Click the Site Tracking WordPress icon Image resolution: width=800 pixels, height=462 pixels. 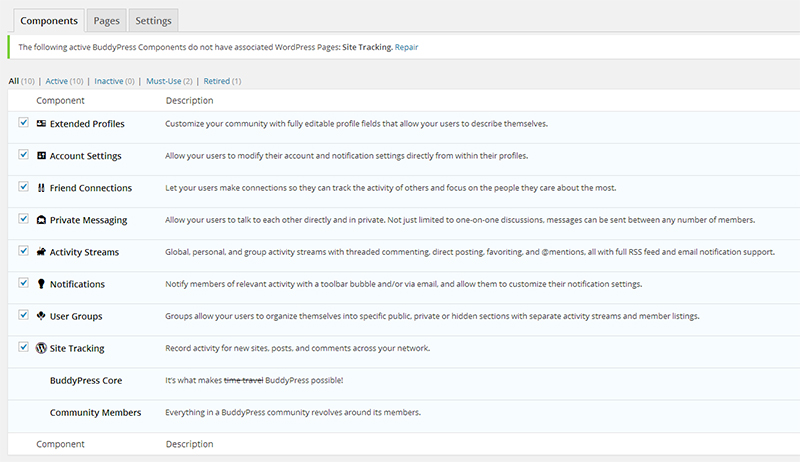coord(41,348)
